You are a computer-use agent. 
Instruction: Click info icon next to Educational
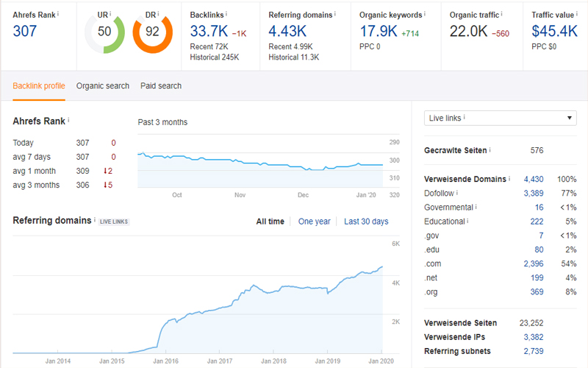point(467,220)
